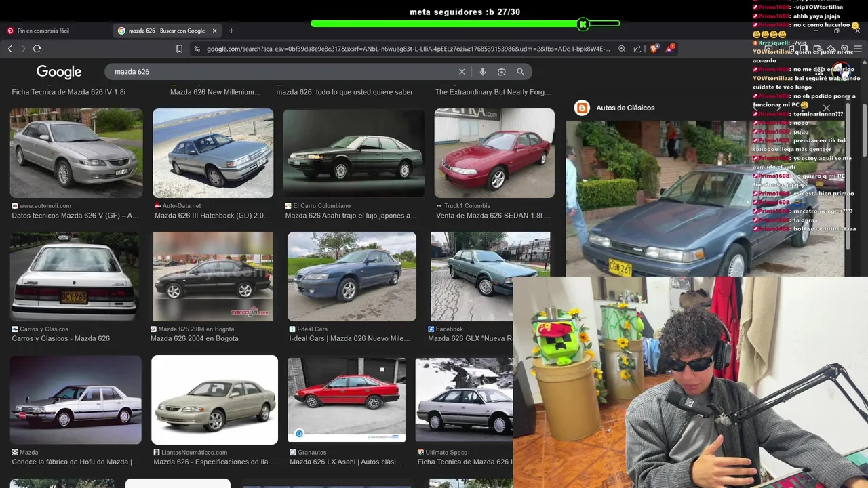Click 'Datos técnicos Mazda 626 V (GF)' link
Viewport: 868px width, 488px height.
pos(75,216)
